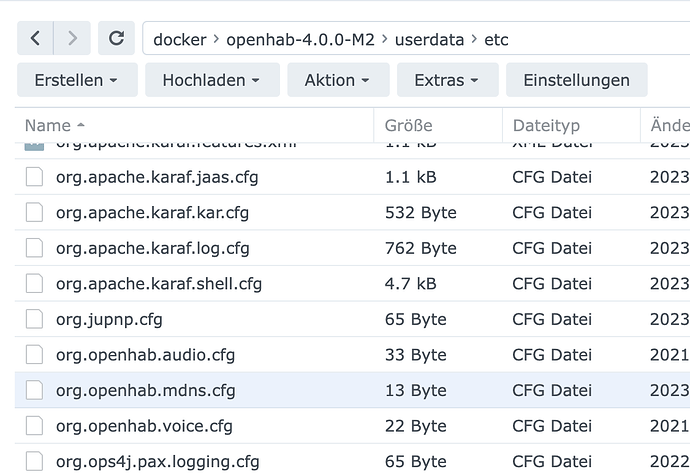The image size is (690, 476).
Task: Click the refresh folder icon
Action: click(116, 39)
